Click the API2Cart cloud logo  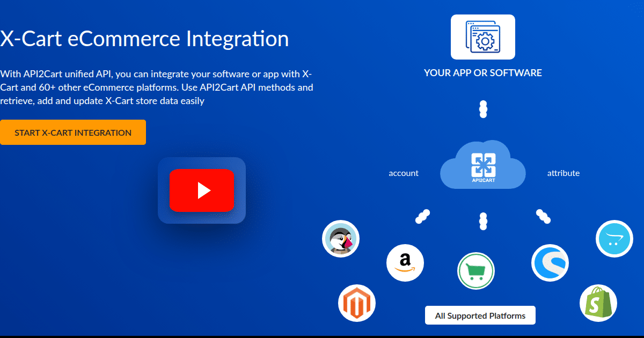coord(483,165)
